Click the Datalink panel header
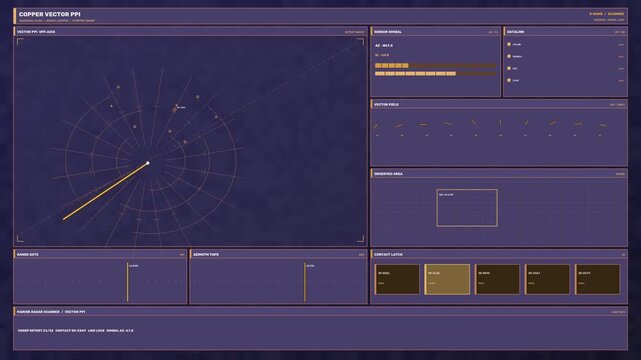This screenshot has width=641, height=360. pos(565,31)
